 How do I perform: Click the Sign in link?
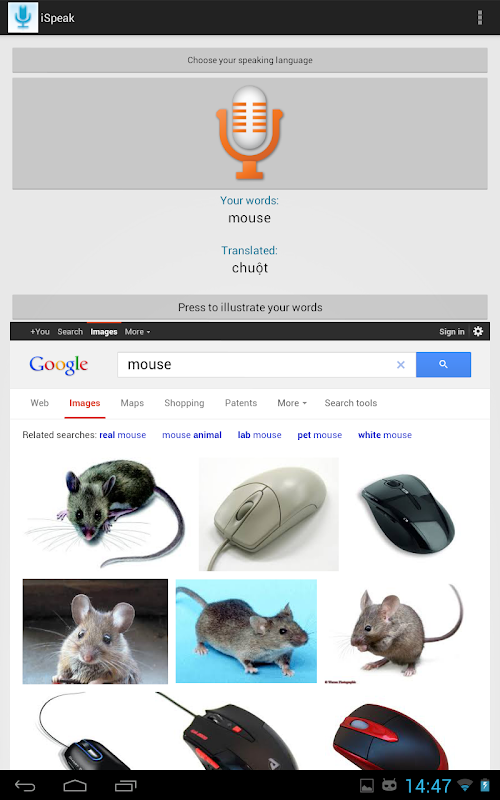452,332
